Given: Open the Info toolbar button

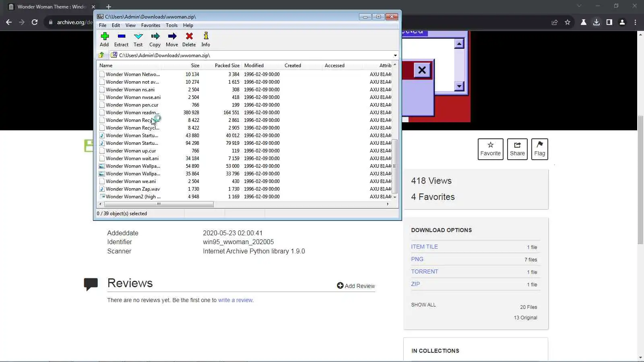Looking at the screenshot, I should [206, 39].
